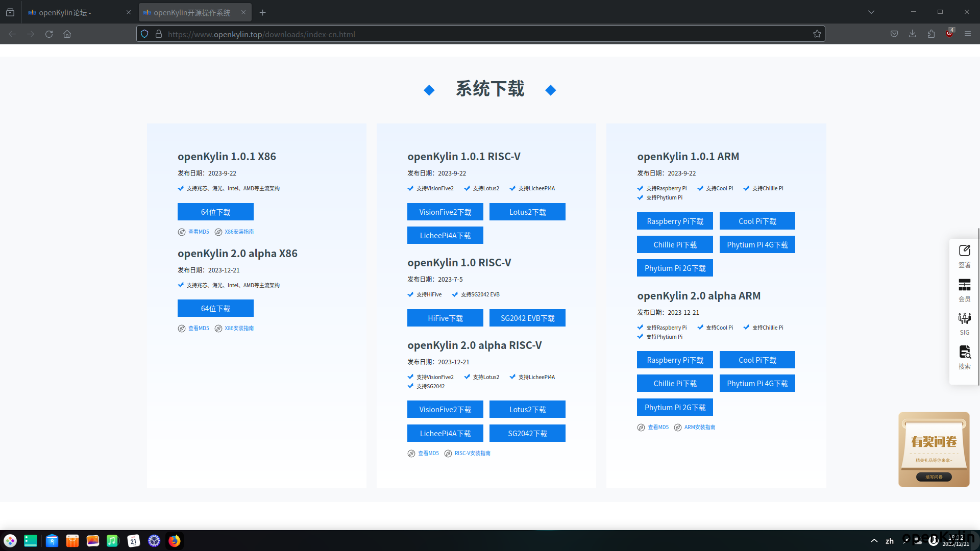Reload the current page

point(49,34)
